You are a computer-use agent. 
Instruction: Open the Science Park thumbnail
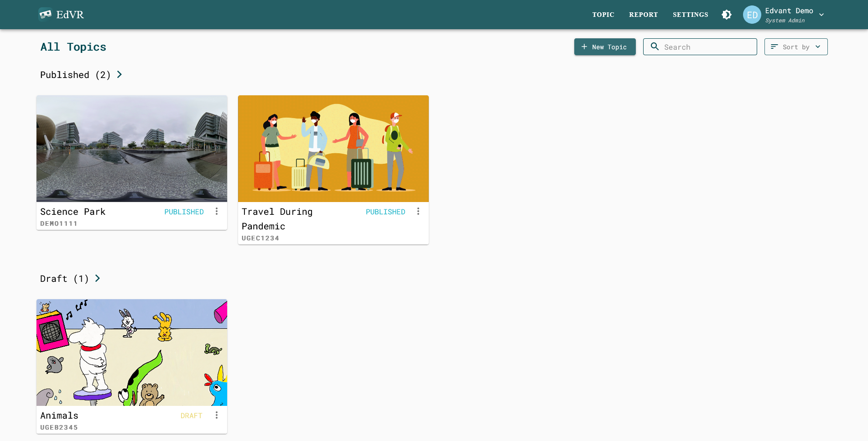tap(132, 149)
